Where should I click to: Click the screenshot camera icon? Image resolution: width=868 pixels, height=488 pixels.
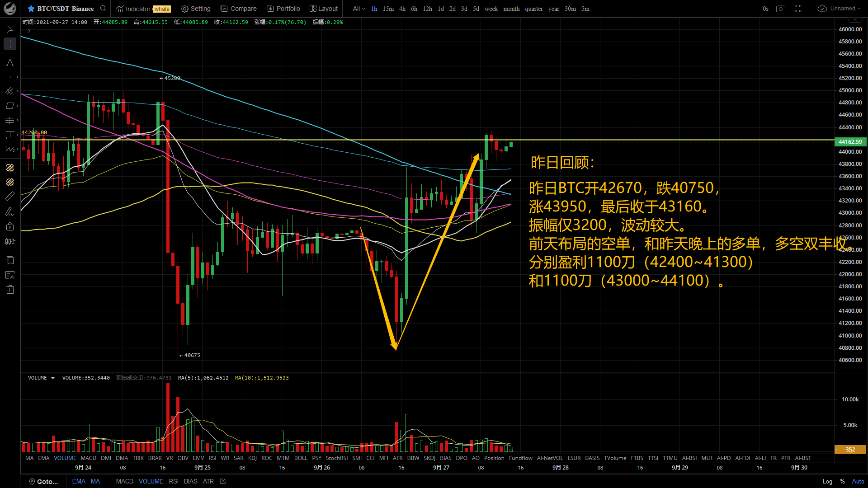tap(780, 9)
